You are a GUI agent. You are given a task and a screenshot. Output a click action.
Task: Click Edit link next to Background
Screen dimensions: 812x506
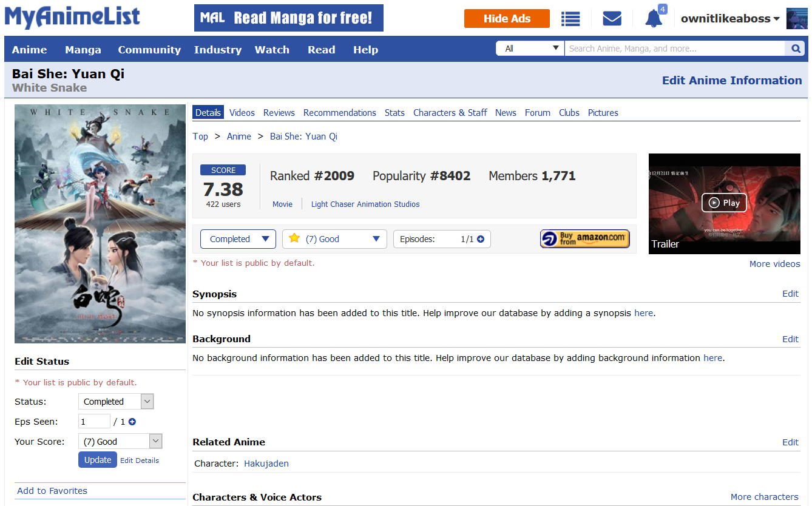(x=791, y=339)
